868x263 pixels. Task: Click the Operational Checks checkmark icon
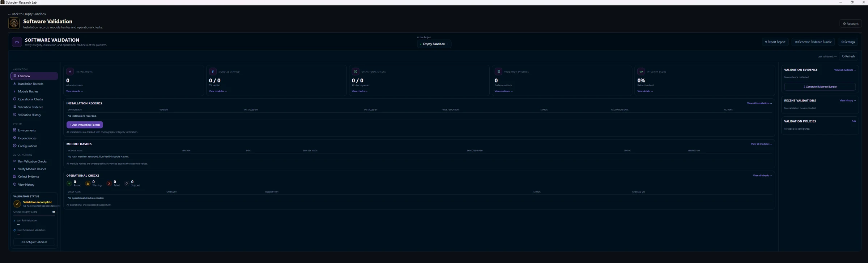(x=356, y=72)
